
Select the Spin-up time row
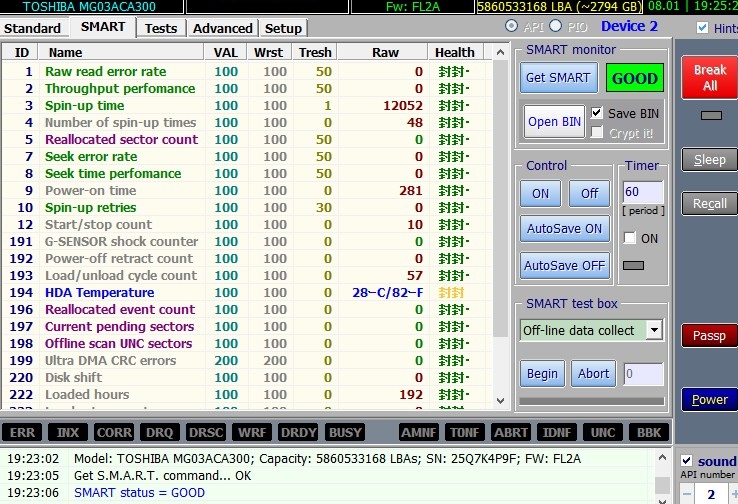pyautogui.click(x=248, y=105)
